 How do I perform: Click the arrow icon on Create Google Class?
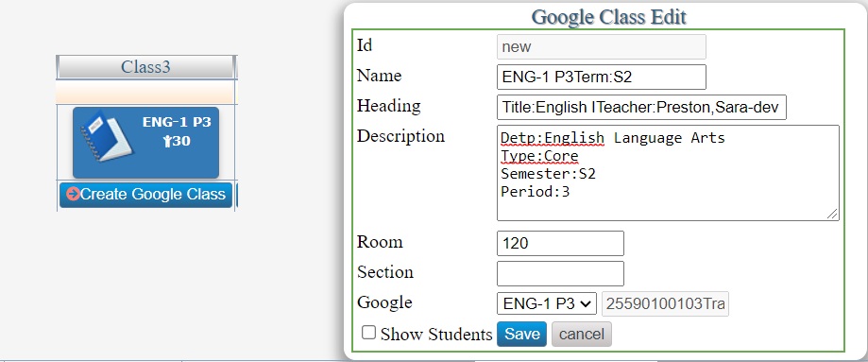coord(73,194)
